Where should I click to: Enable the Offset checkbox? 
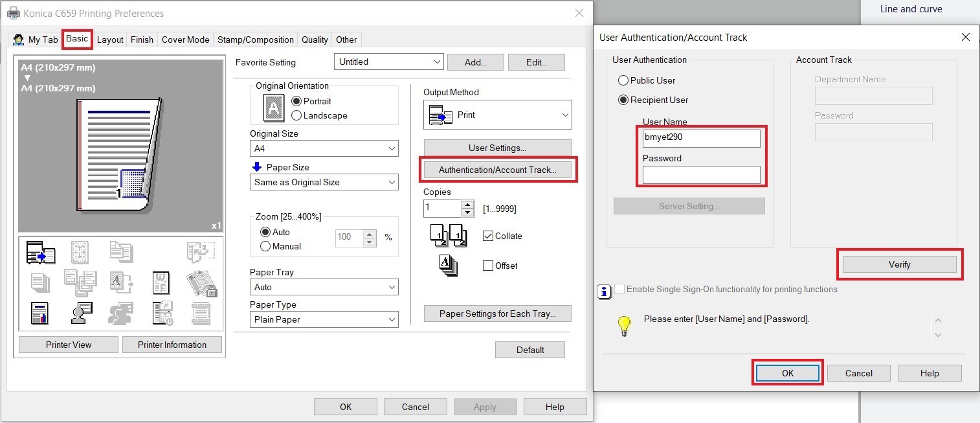[x=488, y=266]
